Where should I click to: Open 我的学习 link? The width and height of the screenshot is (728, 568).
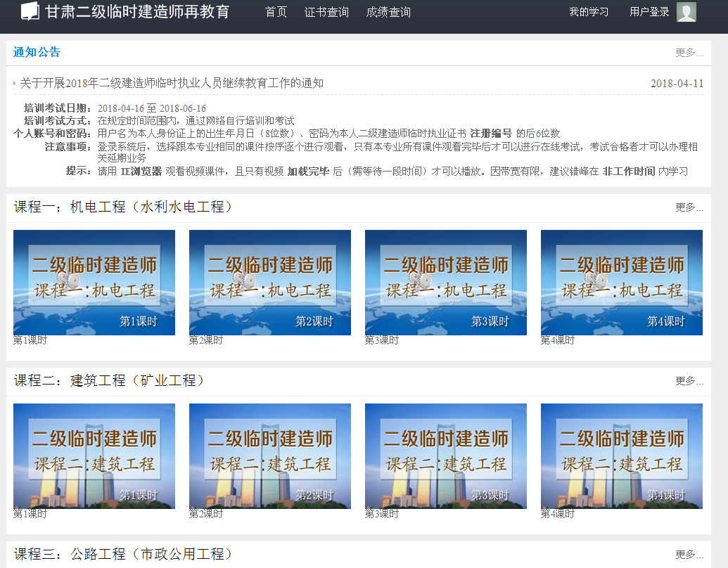589,12
